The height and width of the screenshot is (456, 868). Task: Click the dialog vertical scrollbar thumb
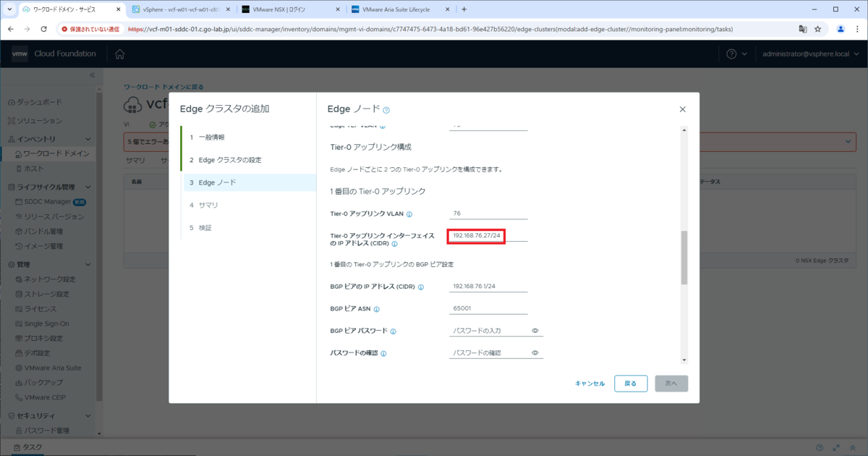coord(684,258)
